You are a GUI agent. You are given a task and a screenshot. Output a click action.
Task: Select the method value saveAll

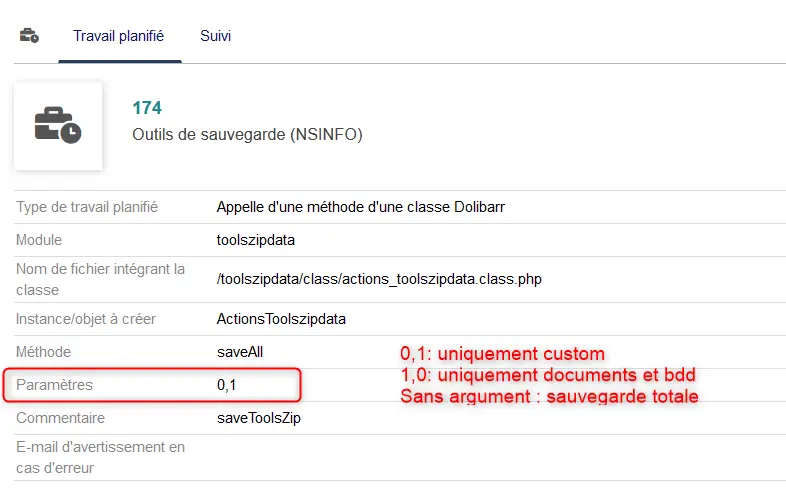point(240,352)
